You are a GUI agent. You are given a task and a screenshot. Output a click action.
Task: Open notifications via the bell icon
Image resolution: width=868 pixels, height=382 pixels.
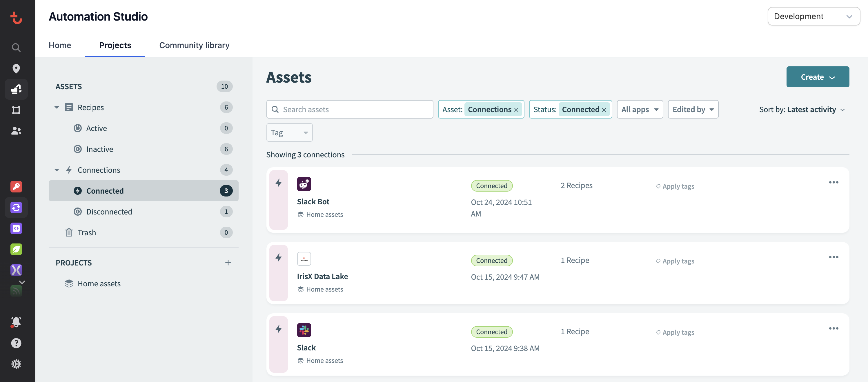click(x=16, y=322)
